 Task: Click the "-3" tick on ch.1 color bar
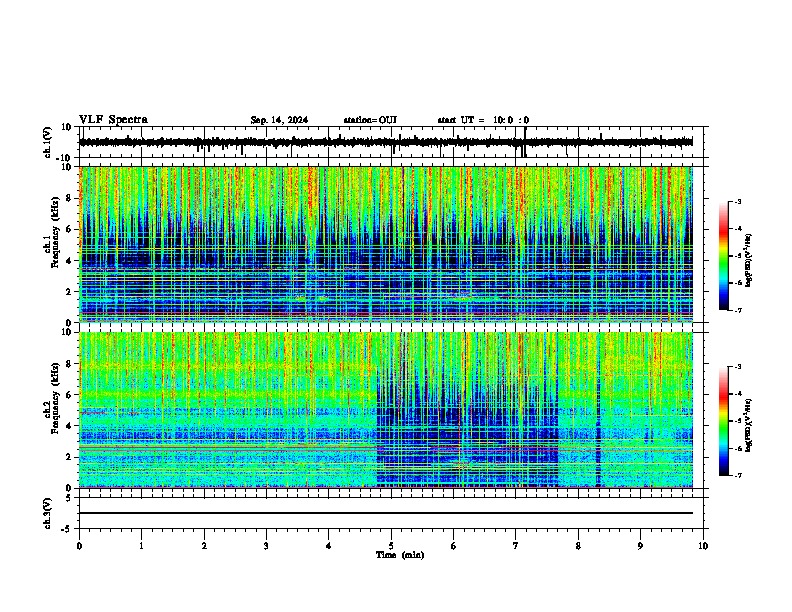click(x=737, y=201)
